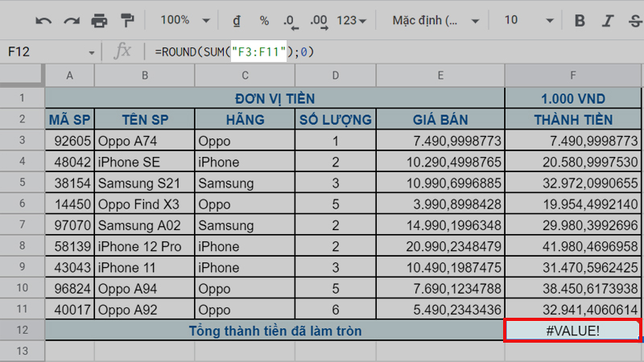Open the 100% zoom dropdown
Viewport: 644px width, 362px height.
[185, 20]
